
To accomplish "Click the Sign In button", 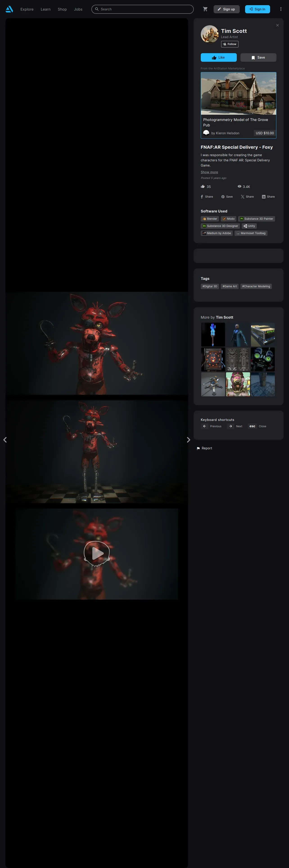I will 257,9.
